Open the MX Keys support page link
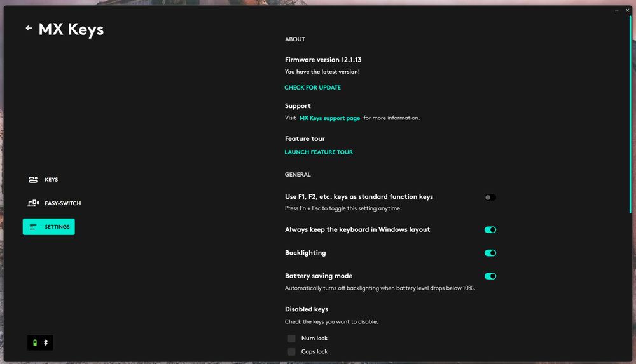This screenshot has height=364, width=636. [329, 118]
